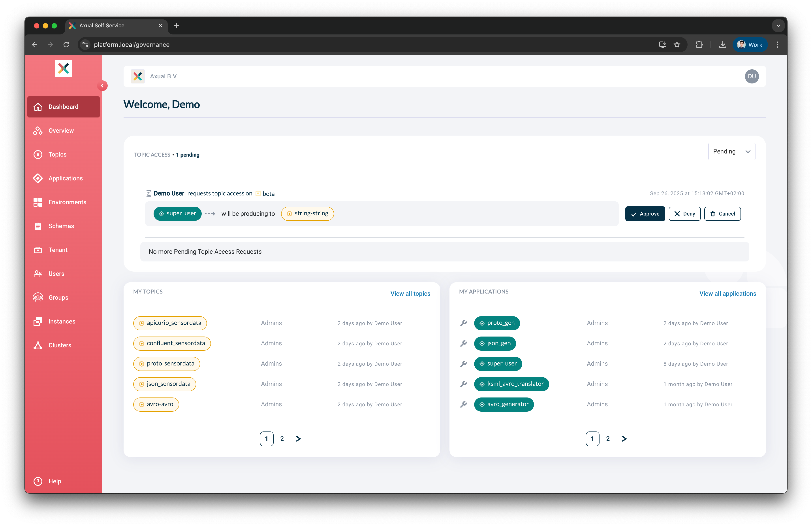The height and width of the screenshot is (526, 812).
Task: Click the string-string topic chip
Action: 307,214
